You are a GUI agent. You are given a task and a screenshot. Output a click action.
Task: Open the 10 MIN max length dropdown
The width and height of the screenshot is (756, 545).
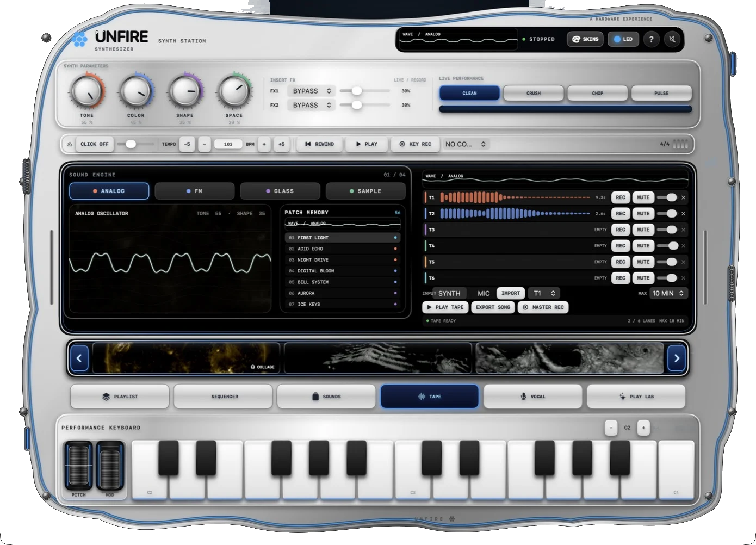669,293
